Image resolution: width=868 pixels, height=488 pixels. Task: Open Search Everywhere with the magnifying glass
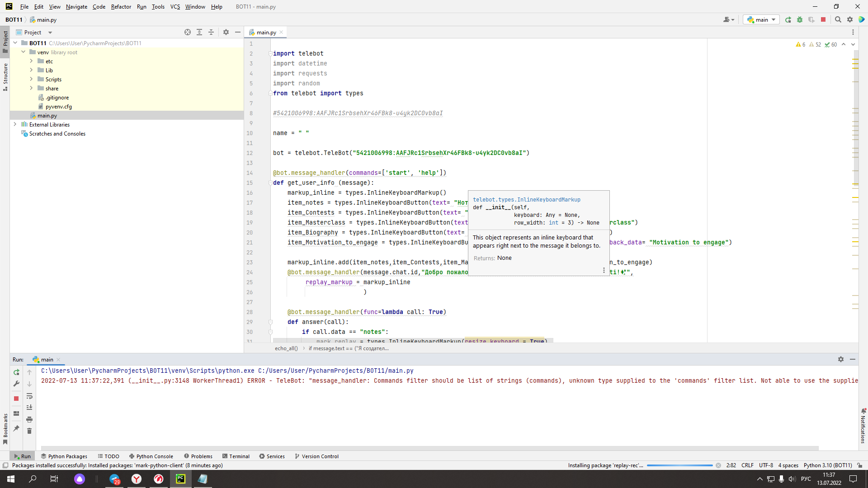pos(838,19)
